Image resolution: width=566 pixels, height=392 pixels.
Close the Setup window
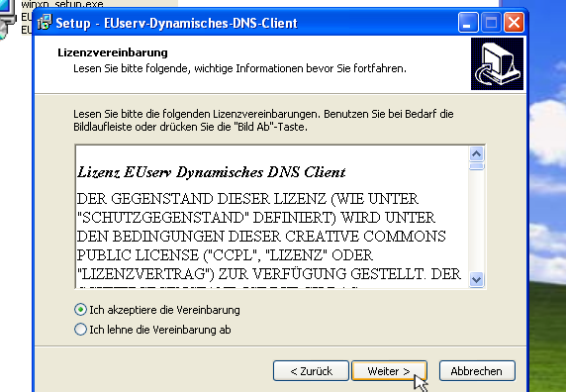pyautogui.click(x=514, y=23)
